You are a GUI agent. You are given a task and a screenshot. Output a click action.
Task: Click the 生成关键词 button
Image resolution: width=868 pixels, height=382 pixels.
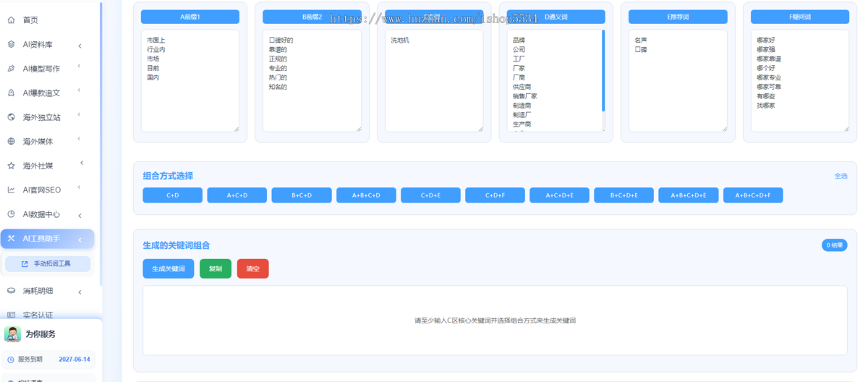(x=168, y=268)
